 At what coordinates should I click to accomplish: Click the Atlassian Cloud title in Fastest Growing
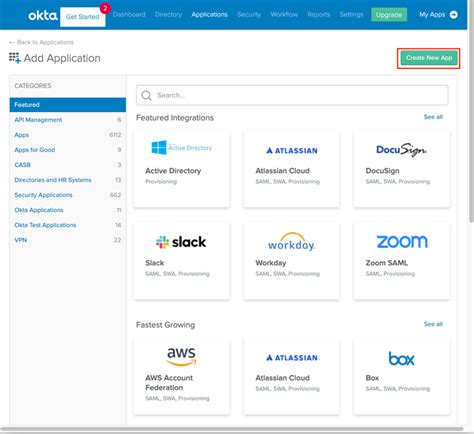click(282, 378)
